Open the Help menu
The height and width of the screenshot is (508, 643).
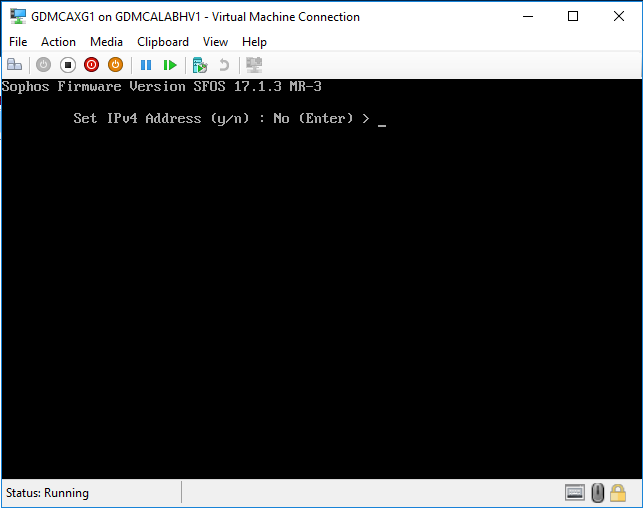[254, 42]
